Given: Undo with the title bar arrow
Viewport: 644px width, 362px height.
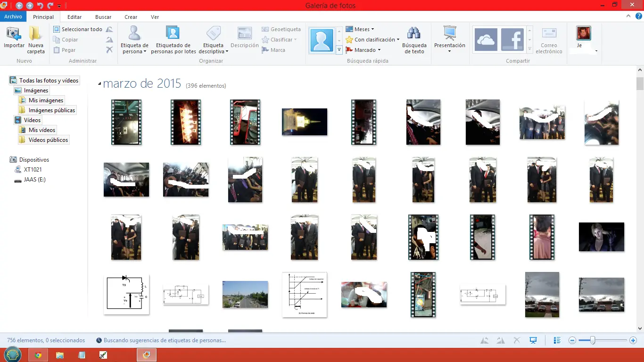Looking at the screenshot, I should coord(40,6).
